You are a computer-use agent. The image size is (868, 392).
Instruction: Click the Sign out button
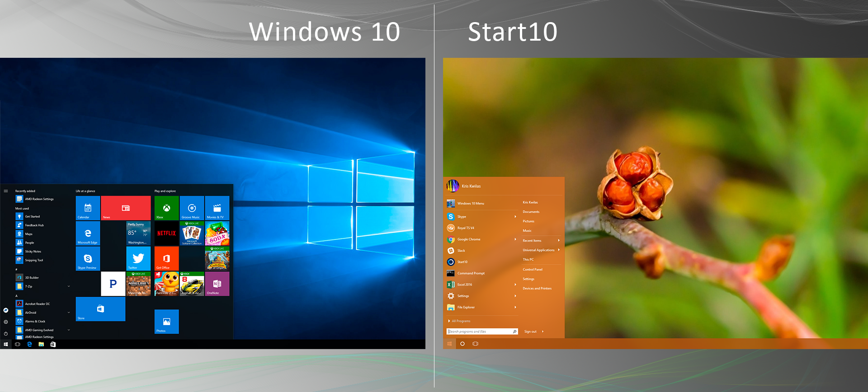coord(530,331)
